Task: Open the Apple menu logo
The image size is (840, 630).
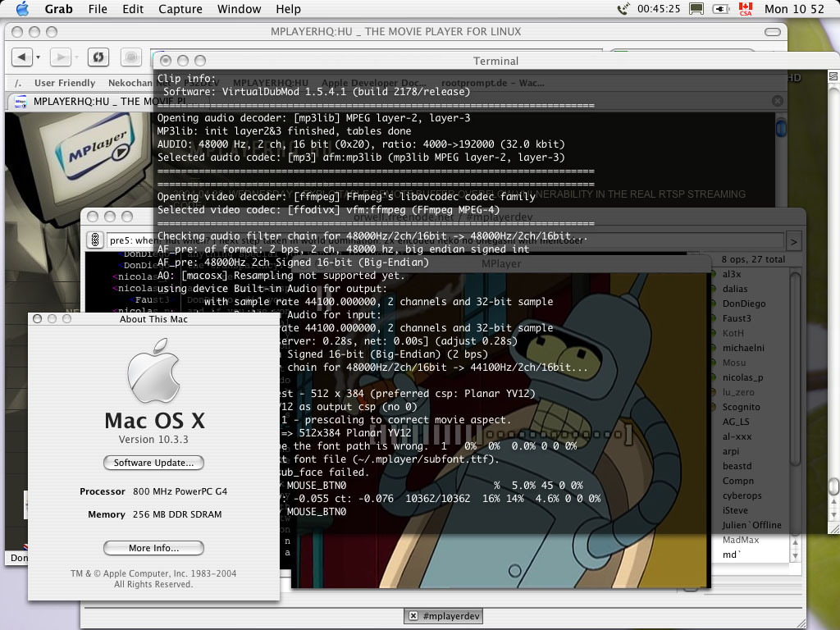Action: (22, 9)
